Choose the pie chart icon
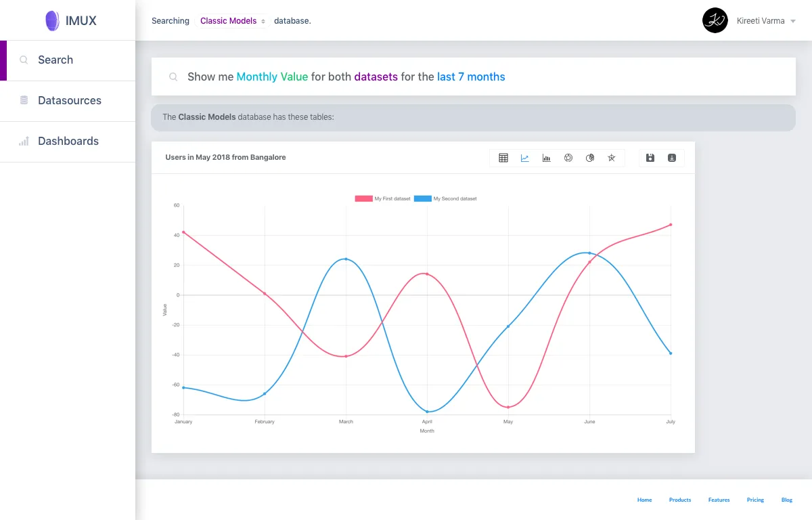The image size is (812, 520). pyautogui.click(x=590, y=158)
